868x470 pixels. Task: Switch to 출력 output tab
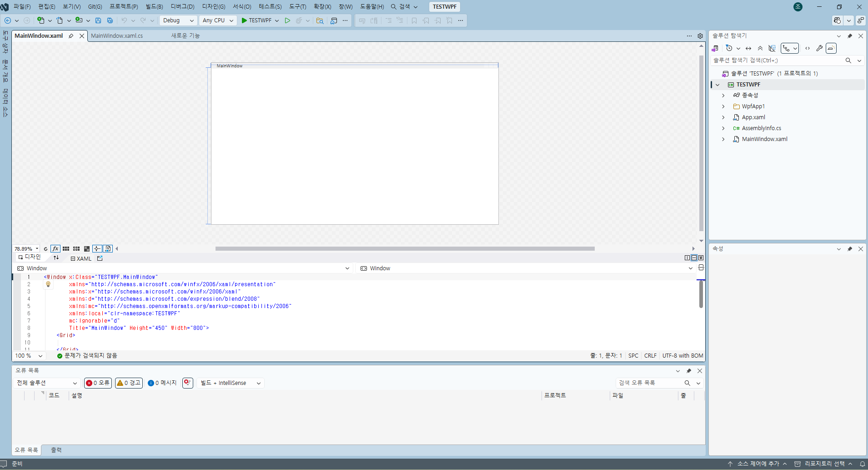pos(56,450)
